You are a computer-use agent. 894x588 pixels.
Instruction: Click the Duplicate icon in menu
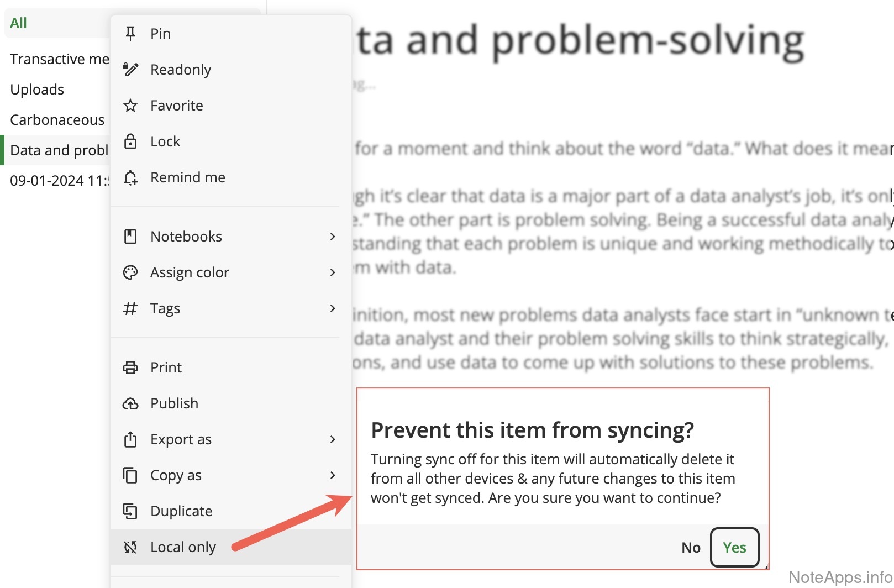130,511
